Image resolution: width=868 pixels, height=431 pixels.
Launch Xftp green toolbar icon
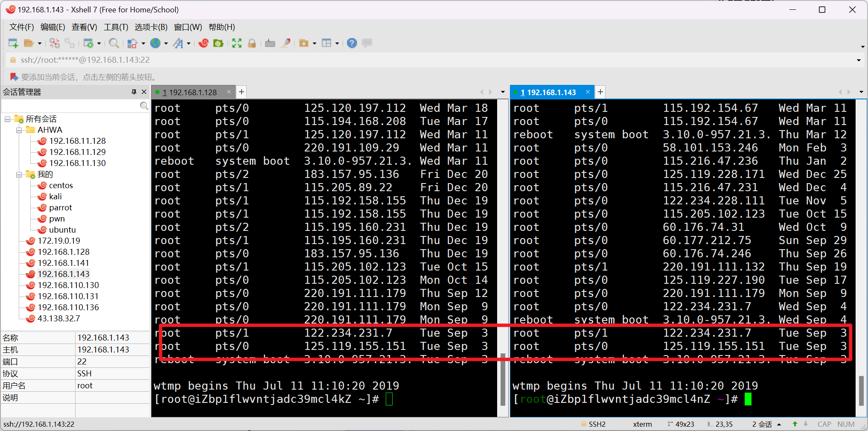[x=218, y=43]
